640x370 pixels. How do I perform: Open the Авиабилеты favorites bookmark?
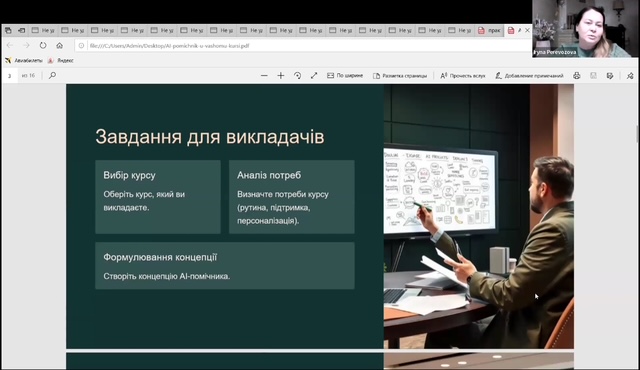[x=24, y=60]
